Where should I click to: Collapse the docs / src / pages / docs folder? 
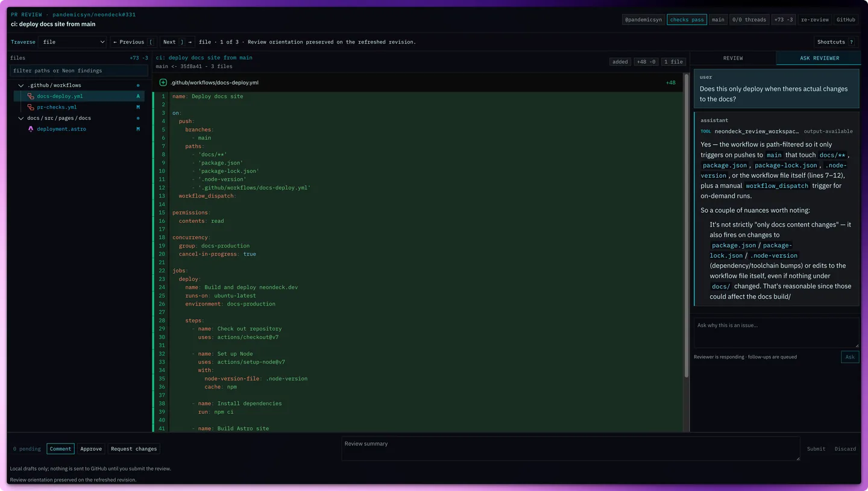tap(21, 118)
